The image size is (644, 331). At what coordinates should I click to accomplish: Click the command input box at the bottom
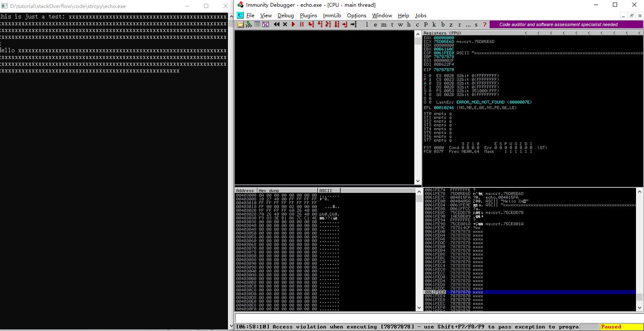tap(439, 318)
